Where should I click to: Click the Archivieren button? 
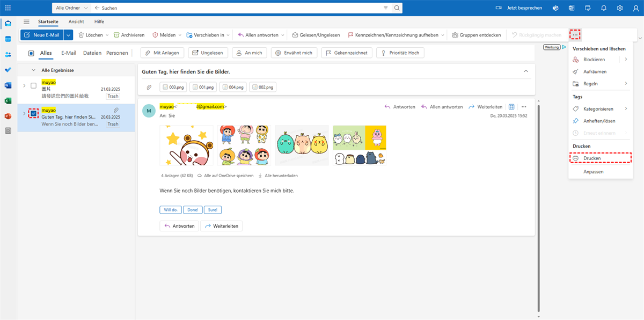click(x=129, y=35)
